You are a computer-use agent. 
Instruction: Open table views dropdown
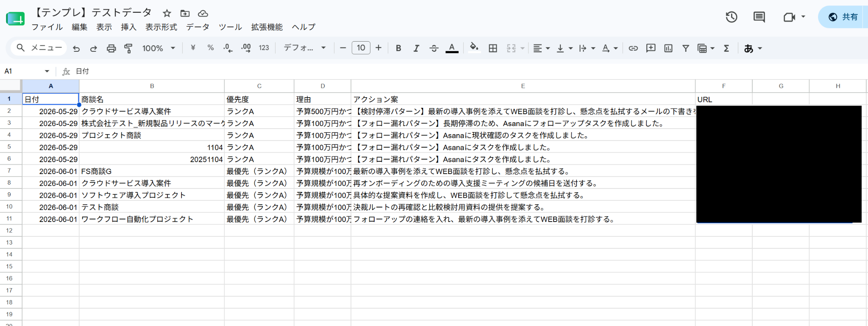click(x=706, y=48)
